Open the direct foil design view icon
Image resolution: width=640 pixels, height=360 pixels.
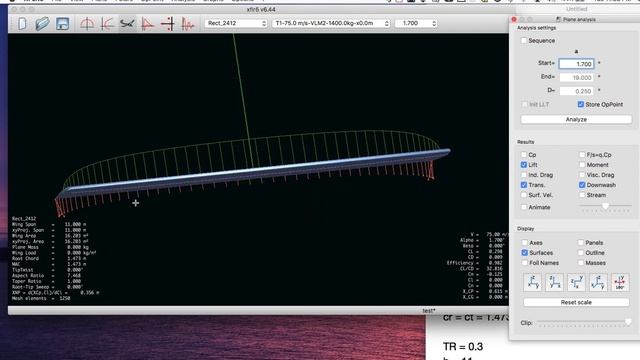87,24
